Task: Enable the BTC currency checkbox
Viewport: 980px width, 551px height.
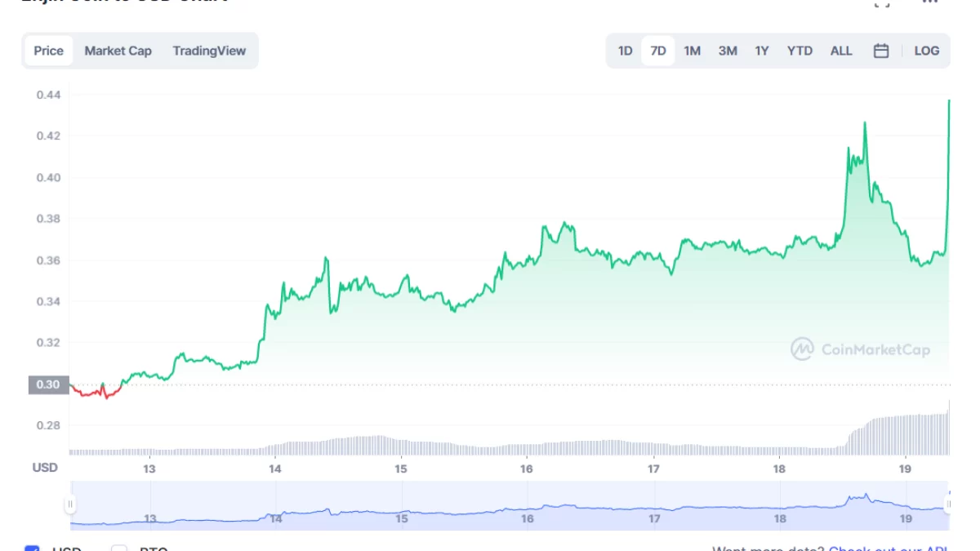Action: coord(119,548)
